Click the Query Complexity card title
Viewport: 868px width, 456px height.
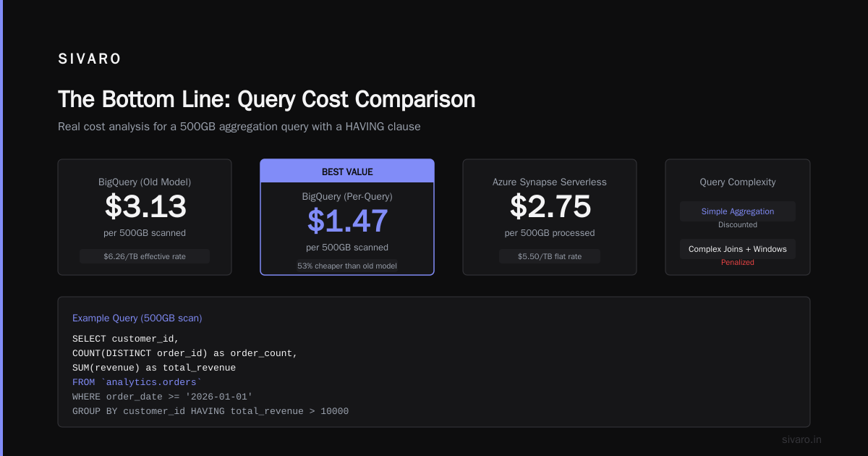738,182
